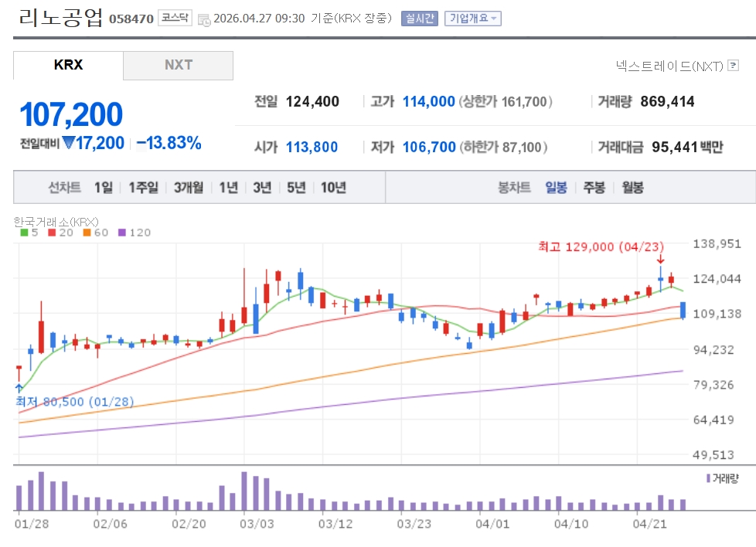Click the purple 거래량 legend marker
The width and height of the screenshot is (756, 547).
[x=708, y=478]
